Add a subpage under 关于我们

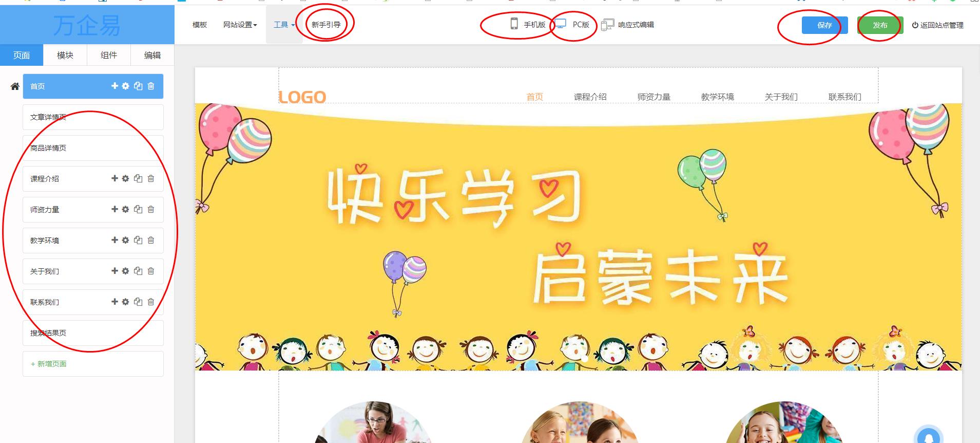pos(114,271)
